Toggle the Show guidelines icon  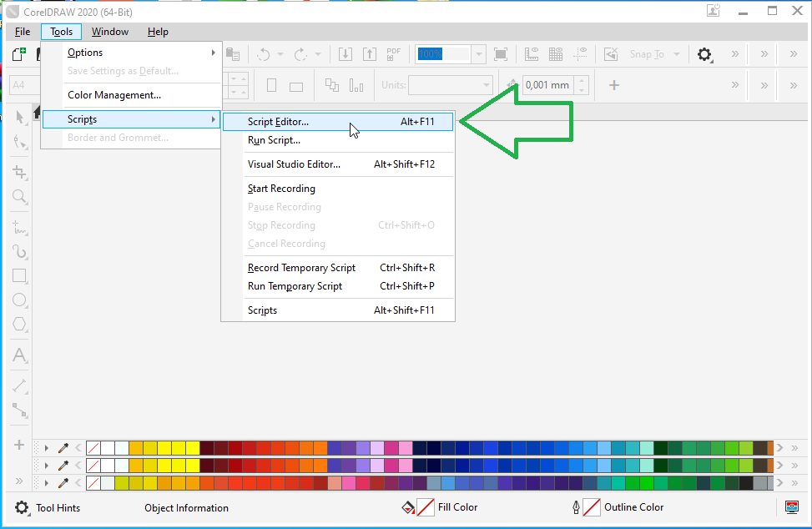click(x=580, y=54)
